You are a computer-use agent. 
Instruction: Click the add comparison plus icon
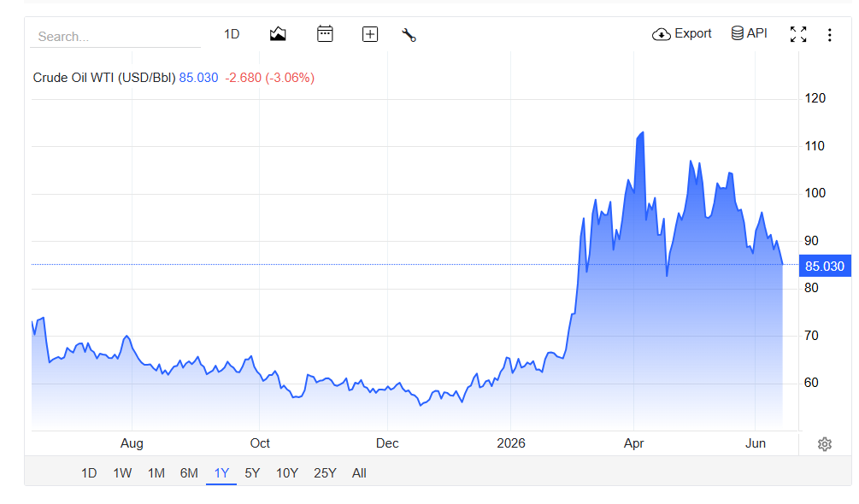pos(370,34)
